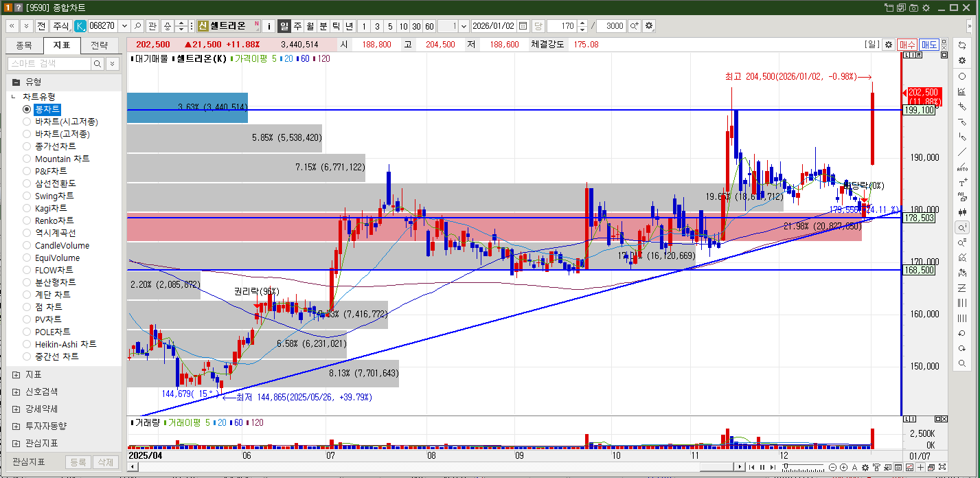The image size is (980, 478).
Task: Select the 삼선전환도 chart type
Action: [55, 183]
